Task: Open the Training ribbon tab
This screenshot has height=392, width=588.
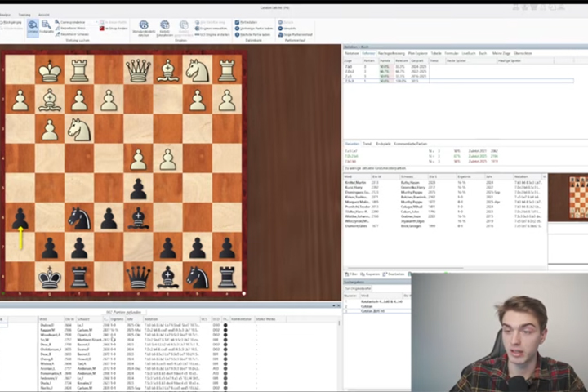Action: 24,15
